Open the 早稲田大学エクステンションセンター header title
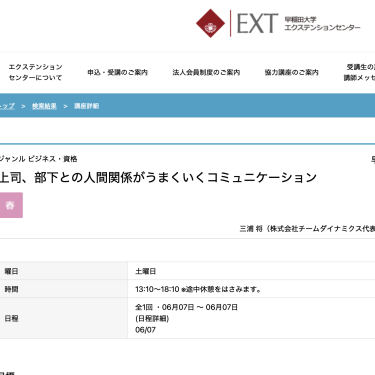 pos(322,23)
